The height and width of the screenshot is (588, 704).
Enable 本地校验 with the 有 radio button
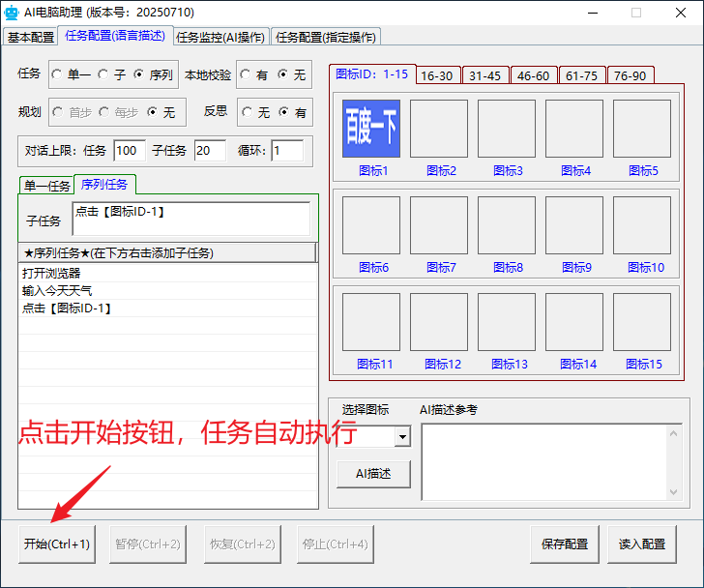(x=246, y=74)
